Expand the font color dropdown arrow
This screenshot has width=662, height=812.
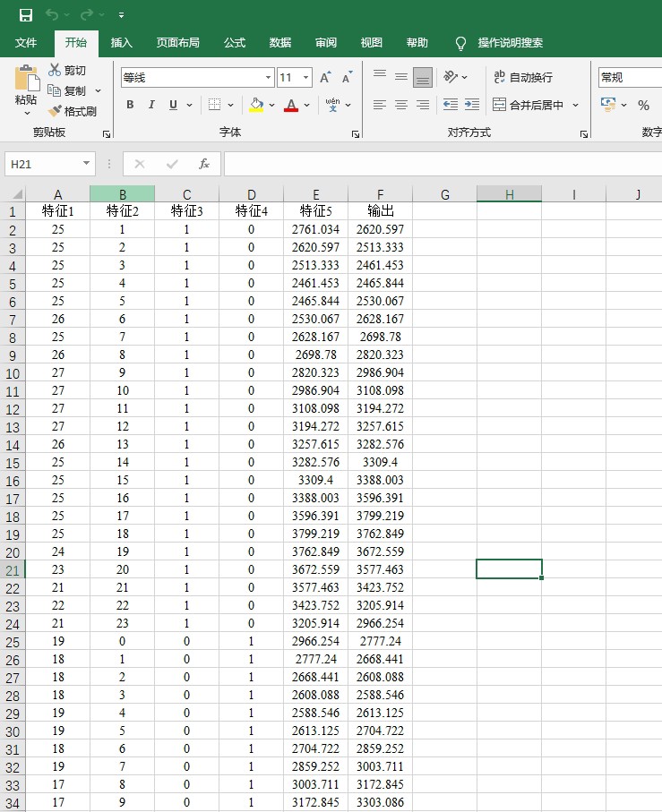(306, 105)
